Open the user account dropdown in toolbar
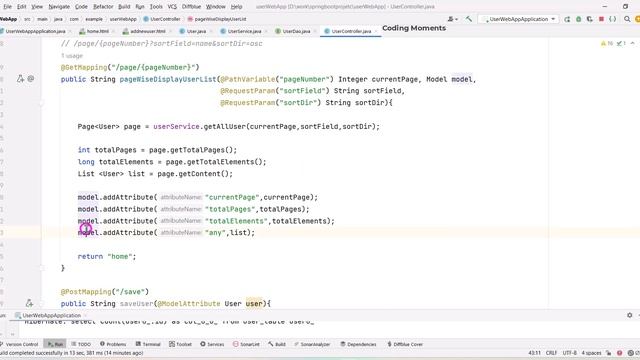640x360 pixels. (x=452, y=19)
